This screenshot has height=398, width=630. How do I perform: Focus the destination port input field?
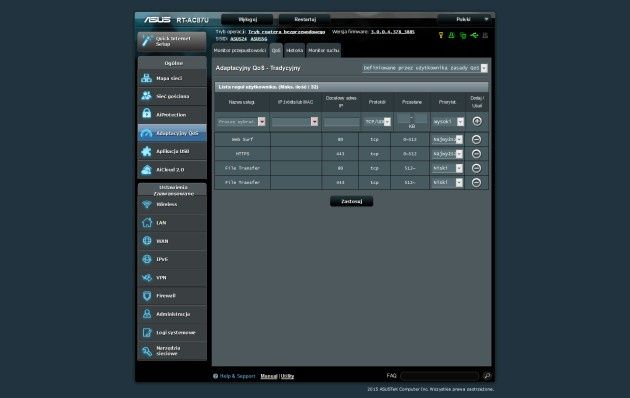pyautogui.click(x=342, y=122)
